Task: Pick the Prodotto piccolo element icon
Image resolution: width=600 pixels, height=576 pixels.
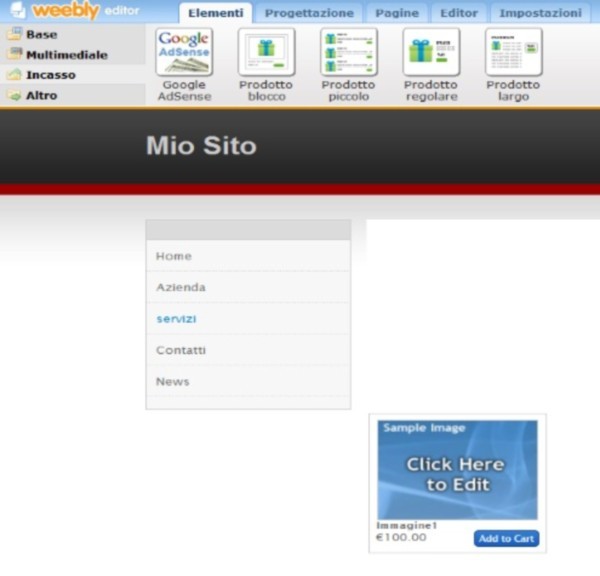Action: pos(348,52)
